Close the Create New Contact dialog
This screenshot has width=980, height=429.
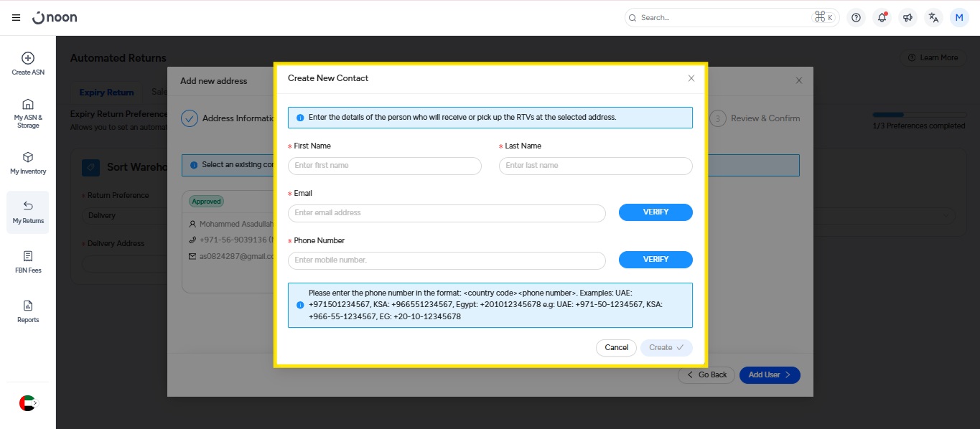pos(691,78)
